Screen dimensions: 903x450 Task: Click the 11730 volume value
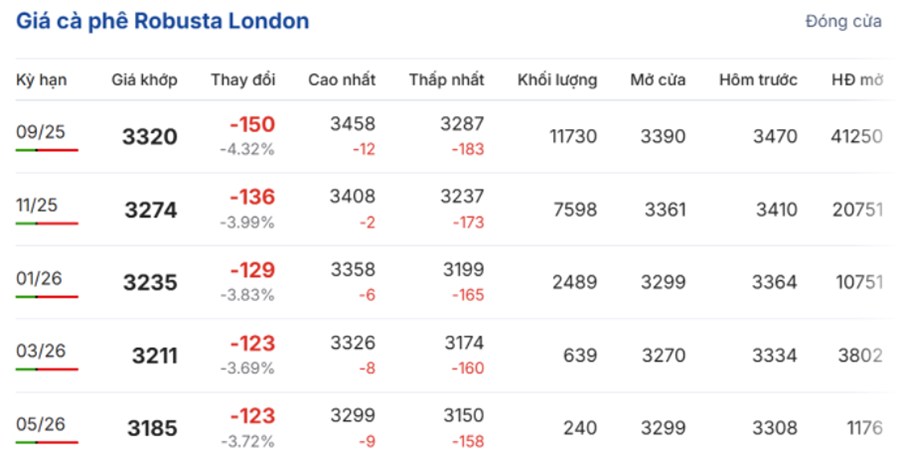pos(574,137)
